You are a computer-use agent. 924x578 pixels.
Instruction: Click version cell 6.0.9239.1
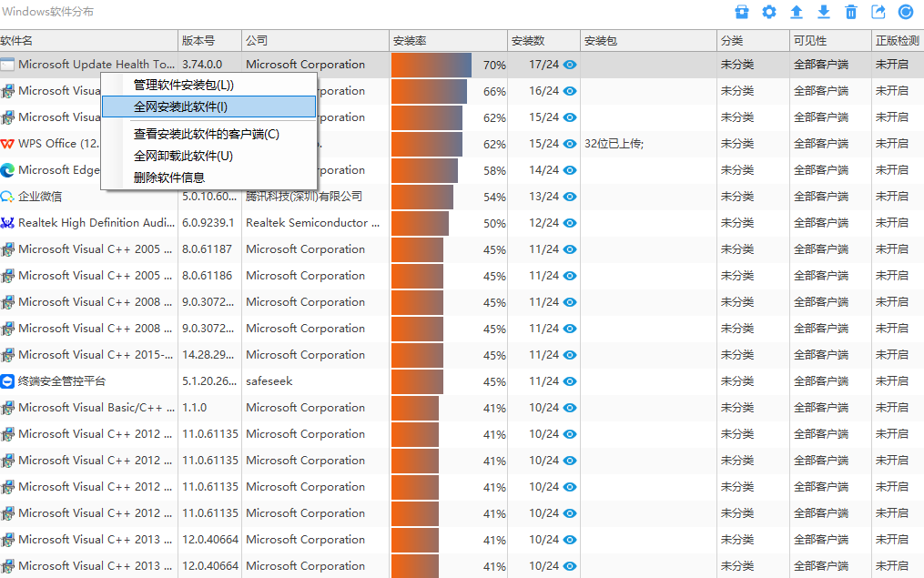(208, 223)
